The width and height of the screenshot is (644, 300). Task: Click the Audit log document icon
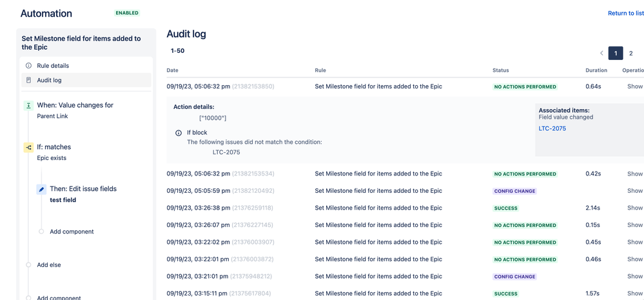28,80
